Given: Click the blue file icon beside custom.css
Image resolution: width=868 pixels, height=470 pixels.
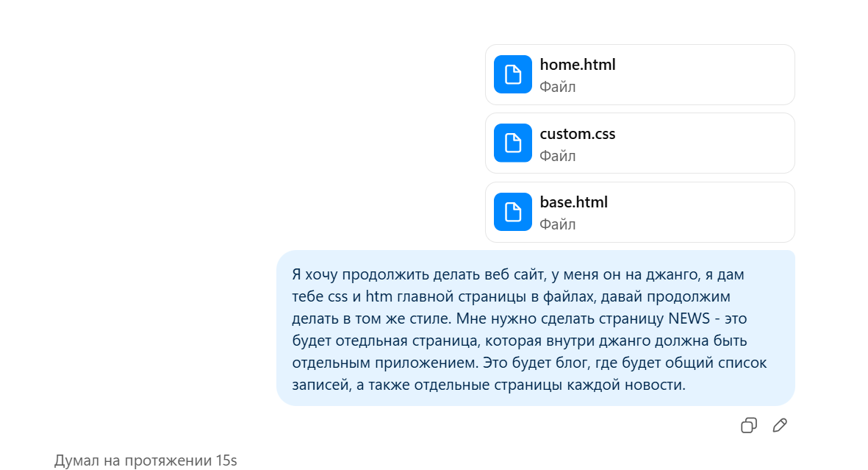Looking at the screenshot, I should click(x=512, y=143).
